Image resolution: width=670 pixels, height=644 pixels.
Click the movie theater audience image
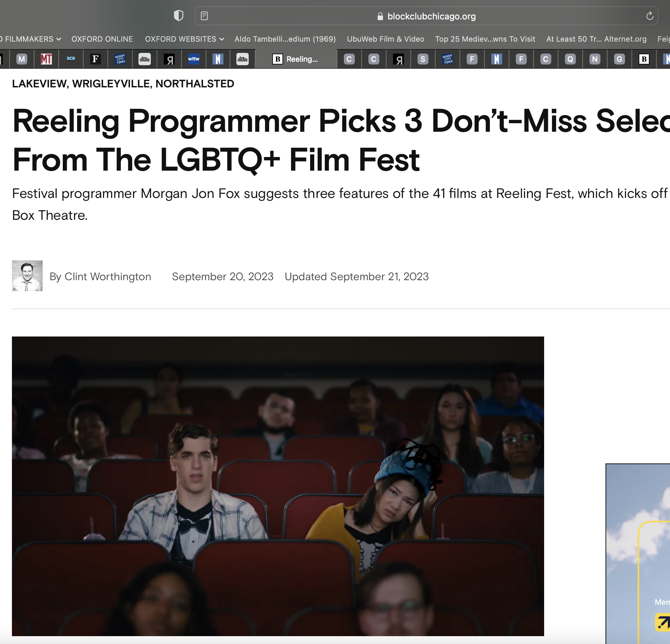pyautogui.click(x=278, y=486)
